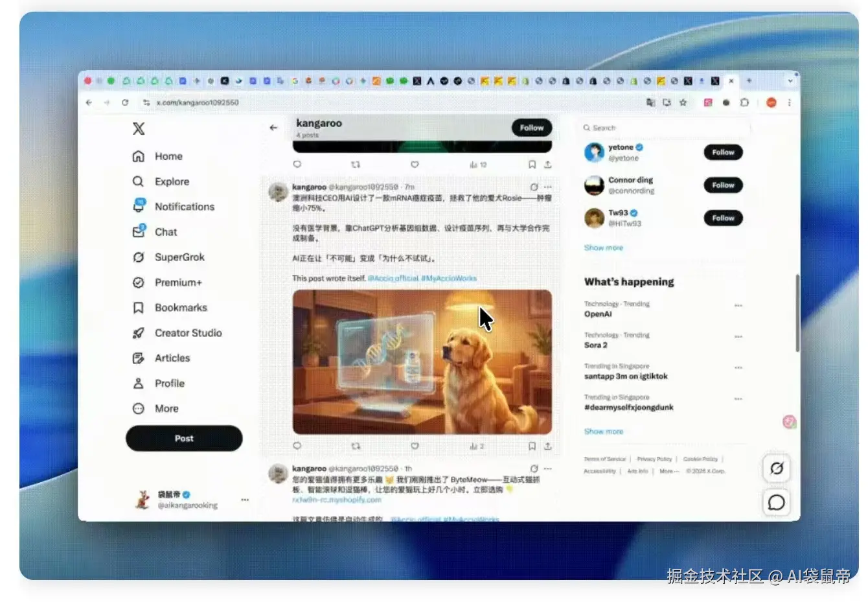This screenshot has width=868, height=602.
Task: Share the post with 12 views
Action: coord(547,165)
